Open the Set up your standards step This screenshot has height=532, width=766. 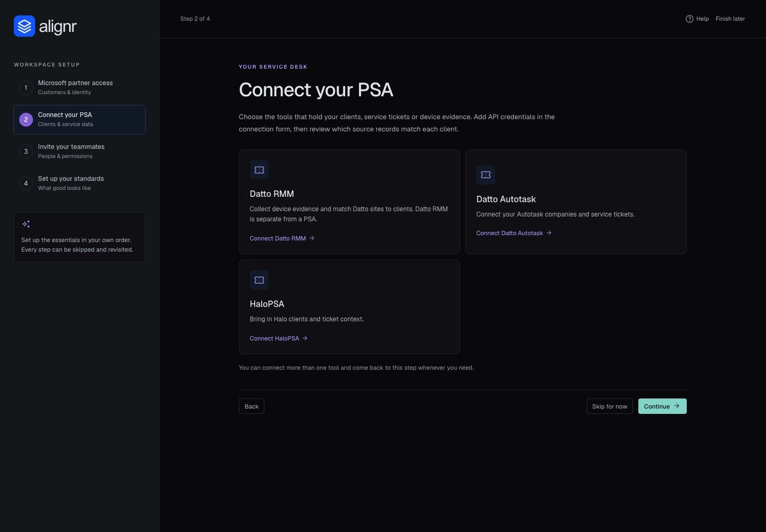[x=79, y=184]
